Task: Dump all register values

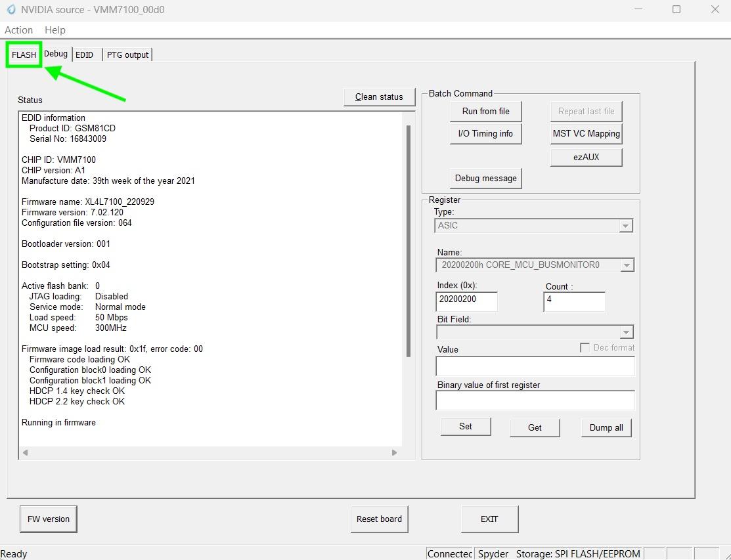Action: click(x=605, y=427)
